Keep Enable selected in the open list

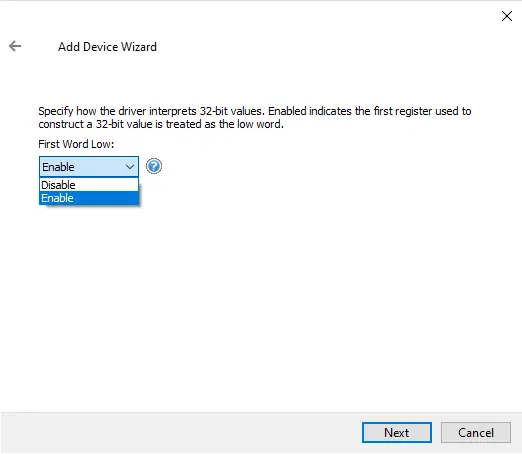coord(89,198)
